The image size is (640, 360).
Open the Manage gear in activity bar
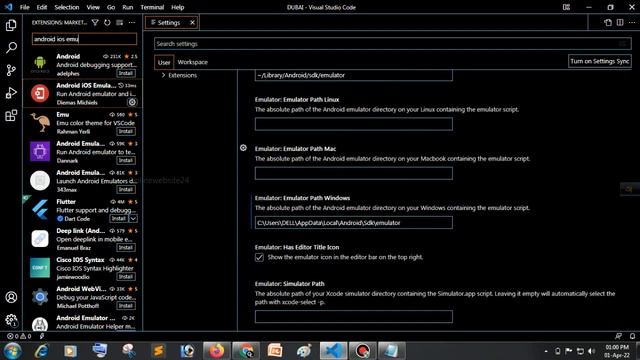click(x=11, y=320)
